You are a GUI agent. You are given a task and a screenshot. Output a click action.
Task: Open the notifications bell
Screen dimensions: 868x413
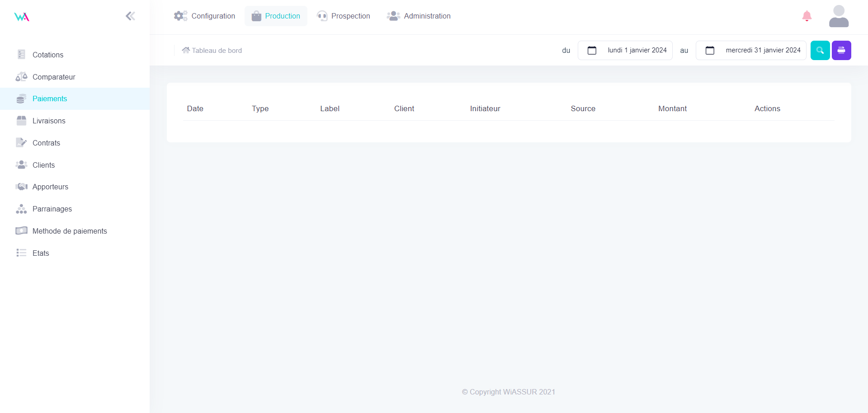pos(807,16)
